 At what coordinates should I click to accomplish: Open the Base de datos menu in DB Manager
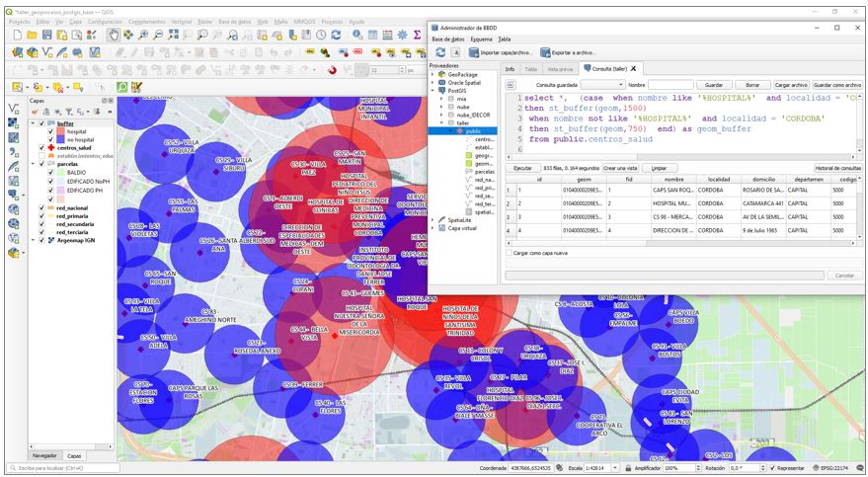coord(448,40)
